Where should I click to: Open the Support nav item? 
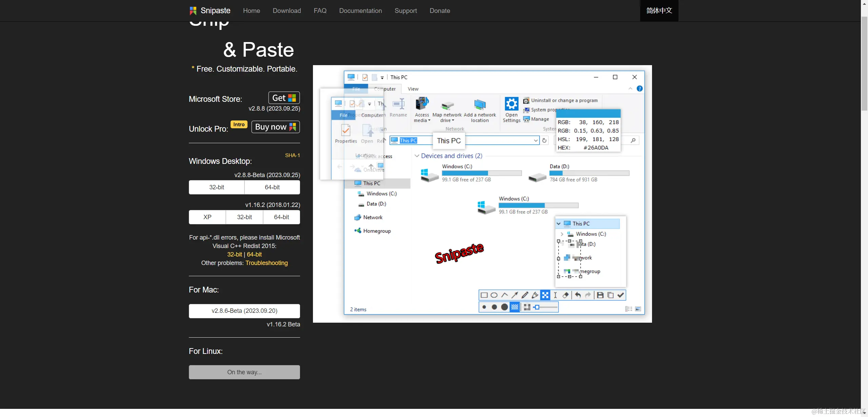[406, 11]
